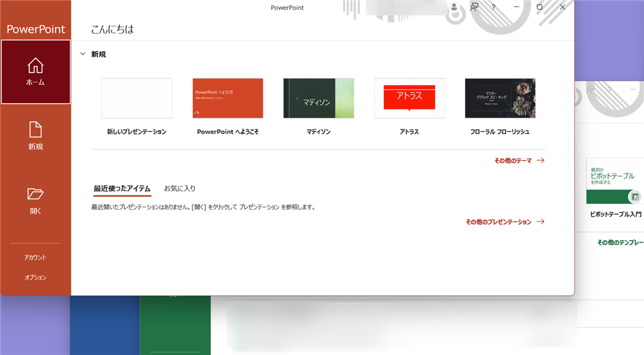Minimize the PowerPoint window
This screenshot has width=644, height=355.
pyautogui.click(x=516, y=7)
